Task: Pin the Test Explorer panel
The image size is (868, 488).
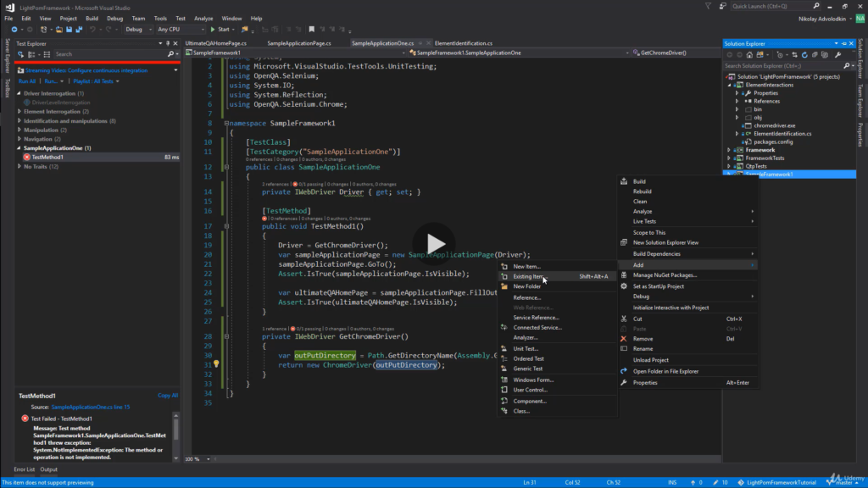Action: 168,42
